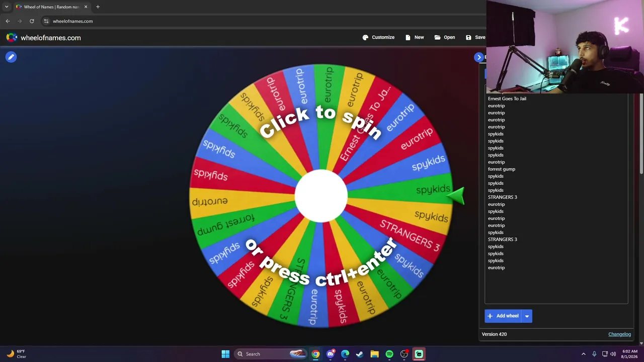Collapse the entries panel with blue arrow
This screenshot has width=644, height=362.
(x=479, y=57)
